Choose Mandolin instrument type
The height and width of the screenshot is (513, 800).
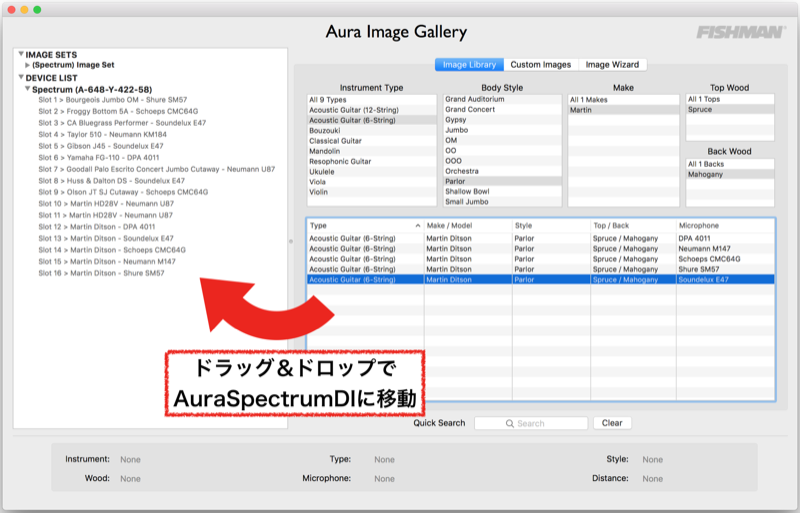[371, 151]
